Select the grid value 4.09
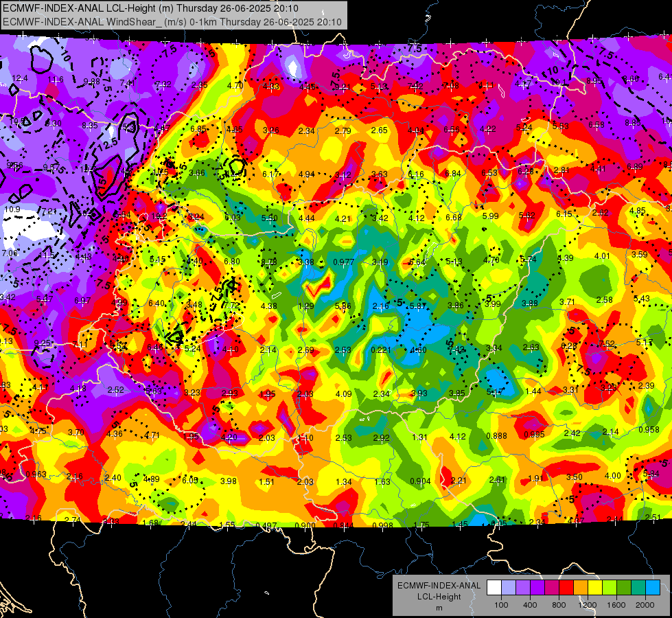Viewport: 672px width, 618px height. tap(344, 393)
